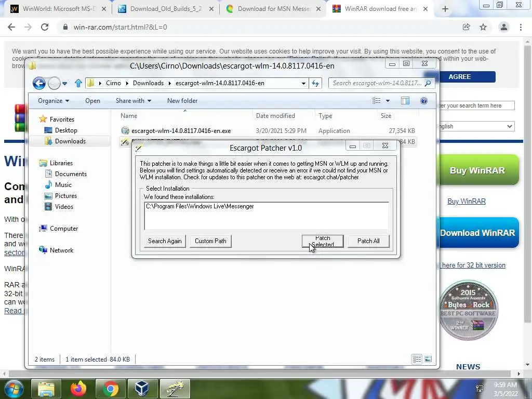The width and height of the screenshot is (532, 399).
Task: Switch to the WinWorld Microsoft MS-DOS tab
Action: coord(58,9)
